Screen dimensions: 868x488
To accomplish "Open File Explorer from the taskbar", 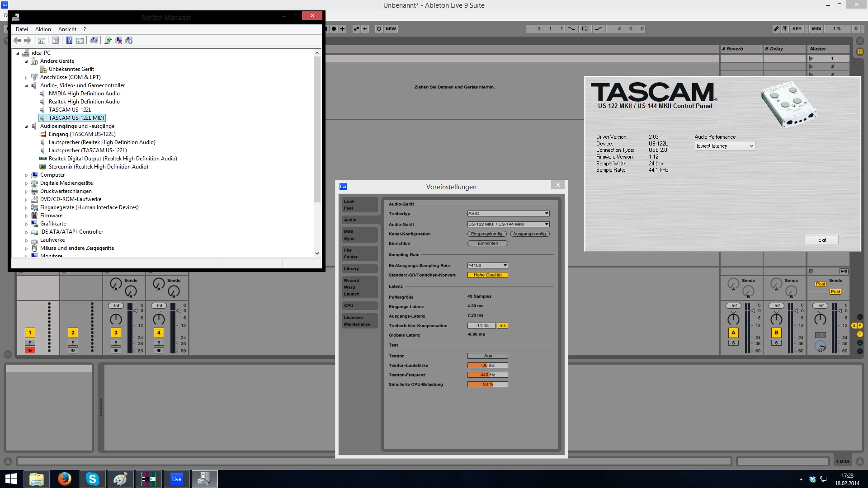I will [x=36, y=479].
